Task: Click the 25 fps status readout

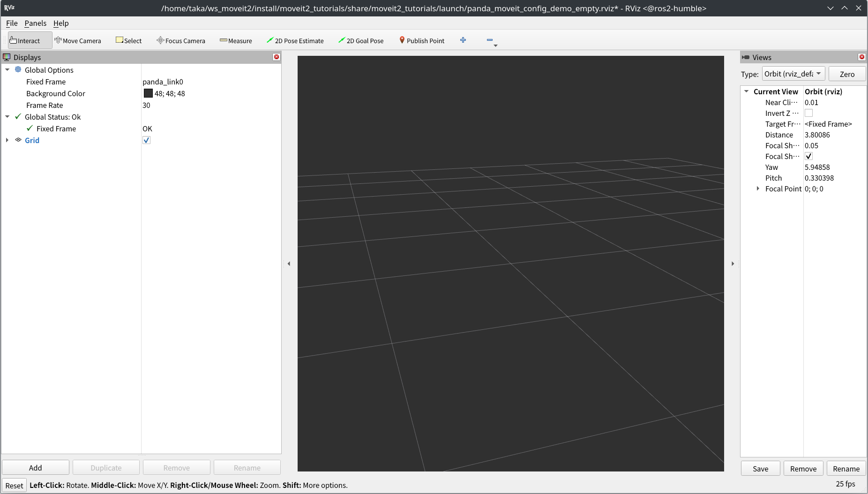Action: (845, 484)
